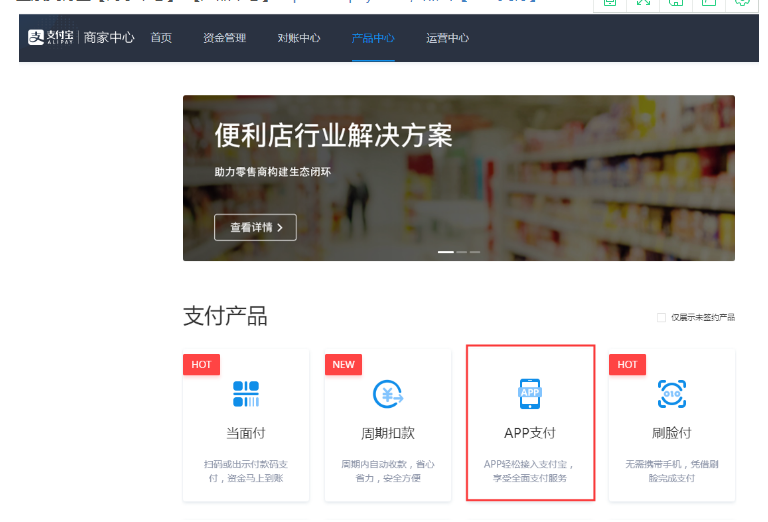Click the 仅展示未签约产品 label text
The image size is (768, 522).
(x=703, y=317)
